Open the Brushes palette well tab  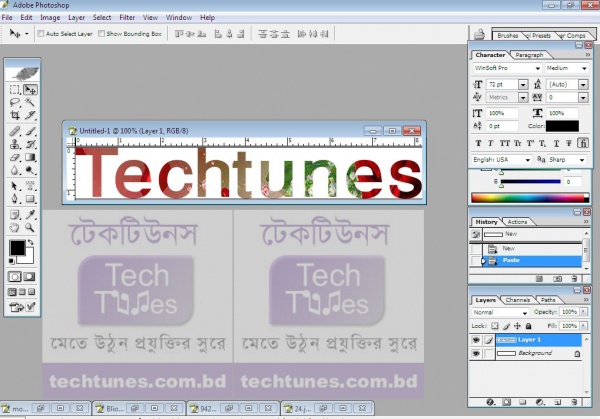coord(507,36)
